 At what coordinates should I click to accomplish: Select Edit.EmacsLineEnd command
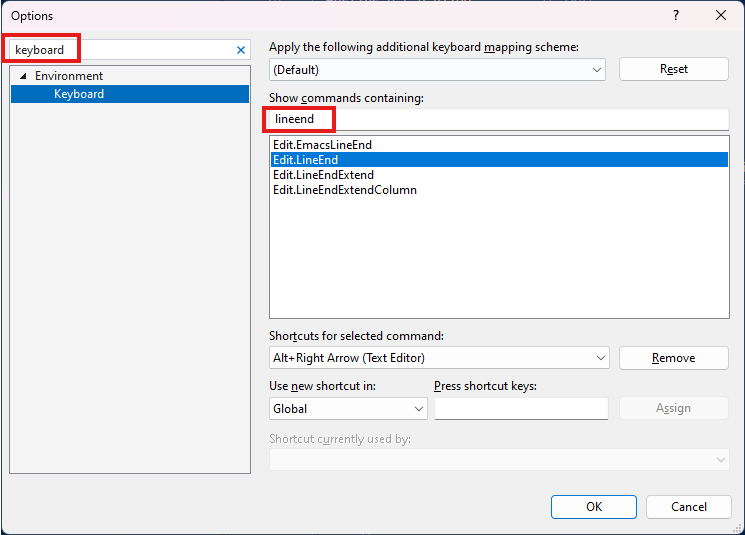pos(499,145)
